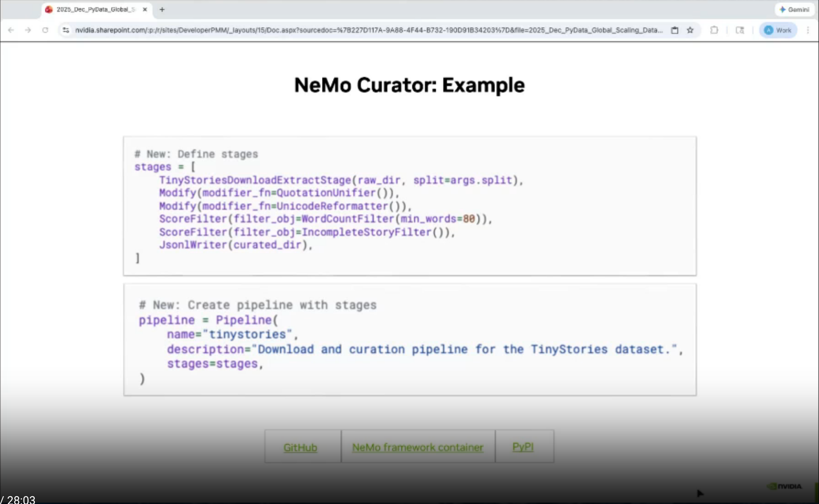The width and height of the screenshot is (819, 504).
Task: Reload the current page
Action: click(45, 30)
